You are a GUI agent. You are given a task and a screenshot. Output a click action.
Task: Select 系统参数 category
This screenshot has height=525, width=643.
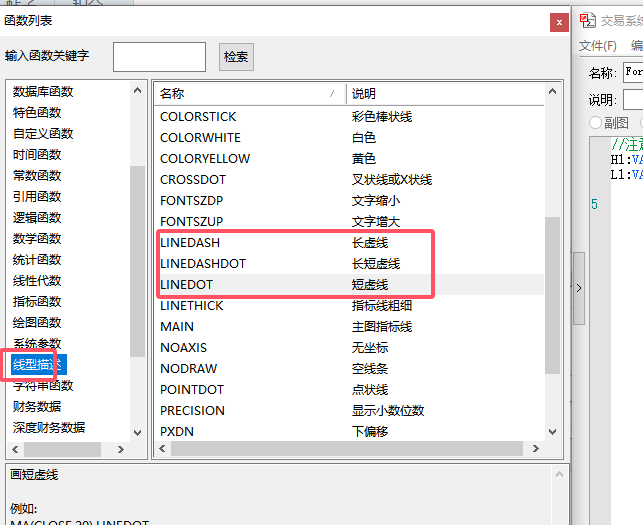coord(37,343)
